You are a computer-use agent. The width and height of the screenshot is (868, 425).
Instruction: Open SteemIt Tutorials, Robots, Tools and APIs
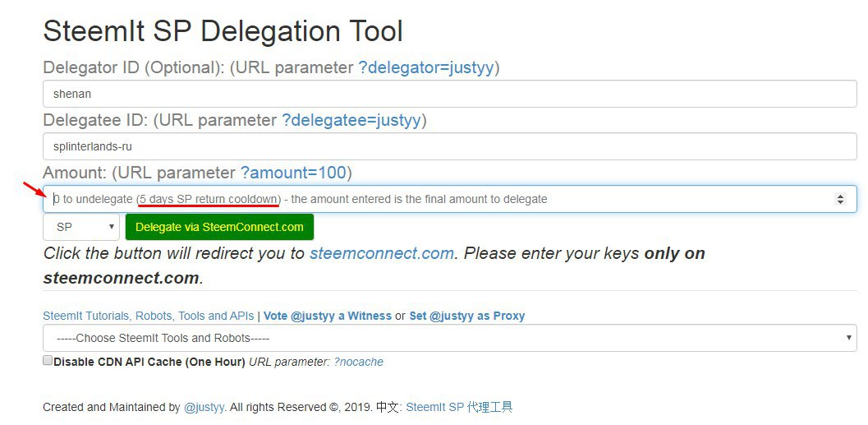point(149,316)
